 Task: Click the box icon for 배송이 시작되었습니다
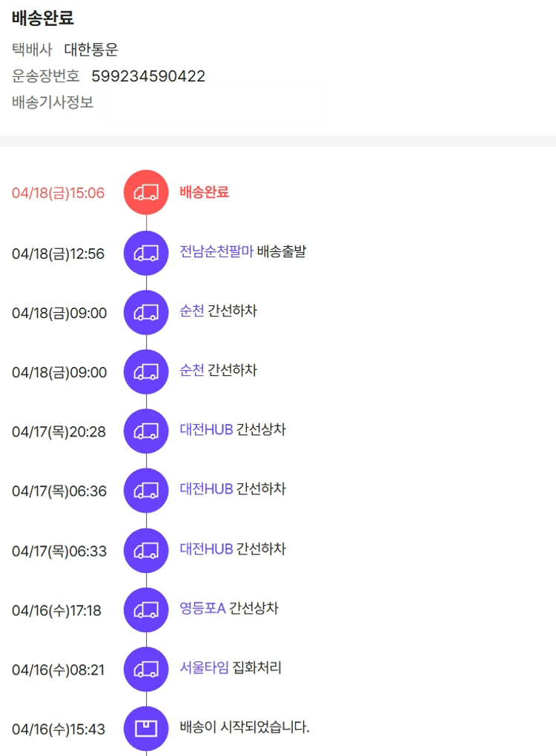coord(146,729)
